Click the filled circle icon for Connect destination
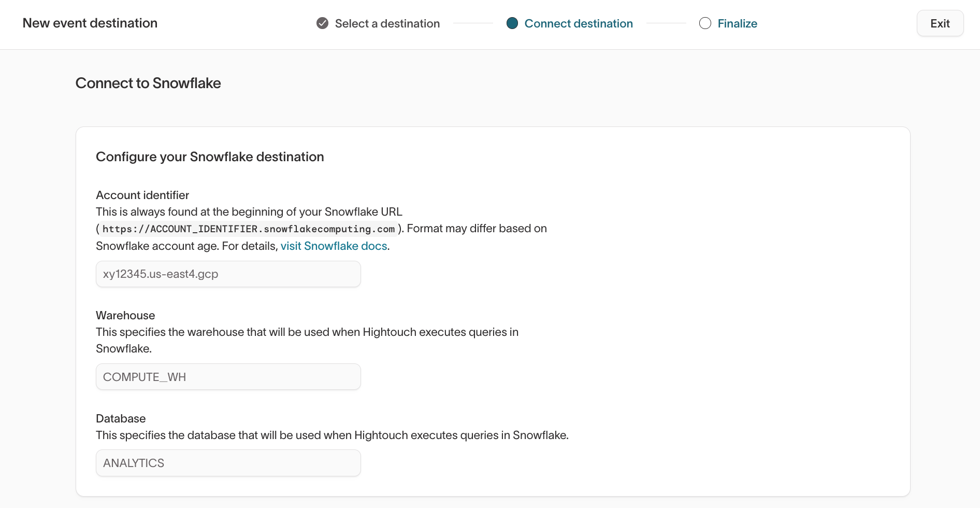Viewport: 980px width, 508px height. coord(512,23)
